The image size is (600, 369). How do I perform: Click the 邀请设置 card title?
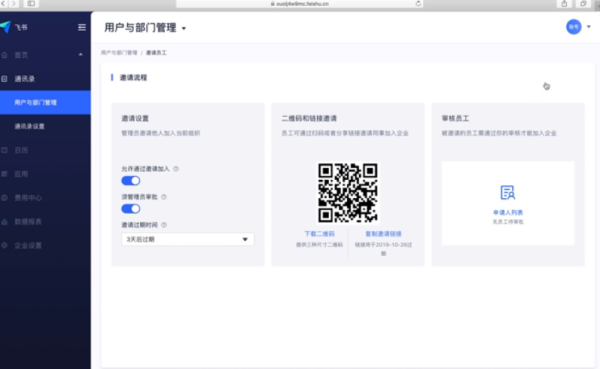(x=135, y=118)
